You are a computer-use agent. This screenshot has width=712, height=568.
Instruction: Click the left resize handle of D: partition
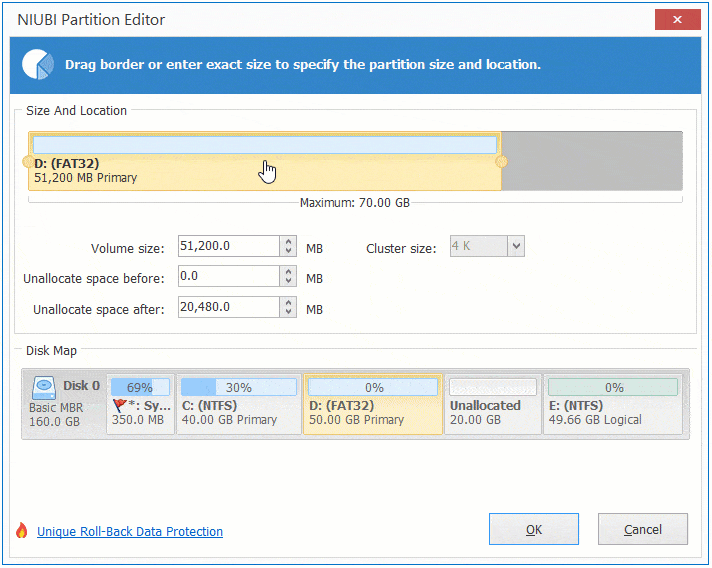pos(27,161)
